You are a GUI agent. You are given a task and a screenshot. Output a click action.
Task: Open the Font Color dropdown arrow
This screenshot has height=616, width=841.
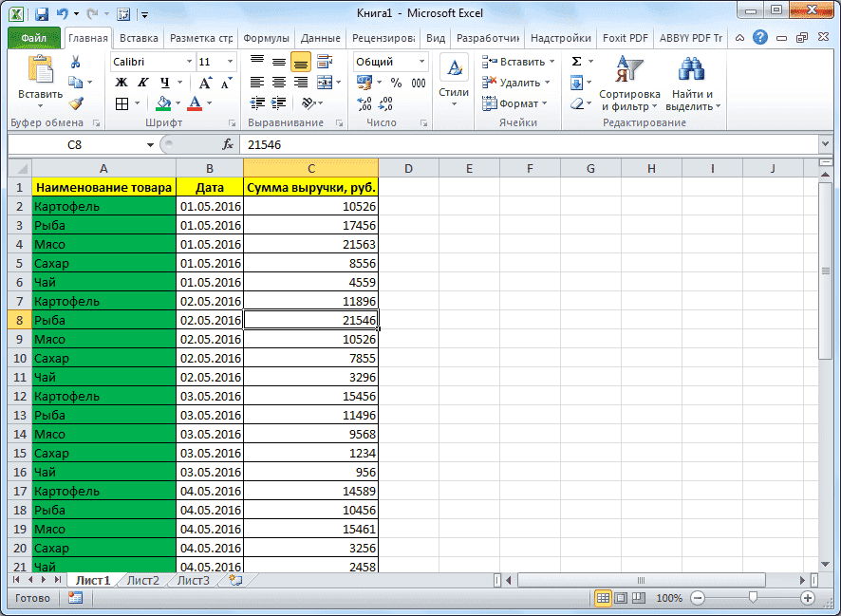[x=207, y=103]
